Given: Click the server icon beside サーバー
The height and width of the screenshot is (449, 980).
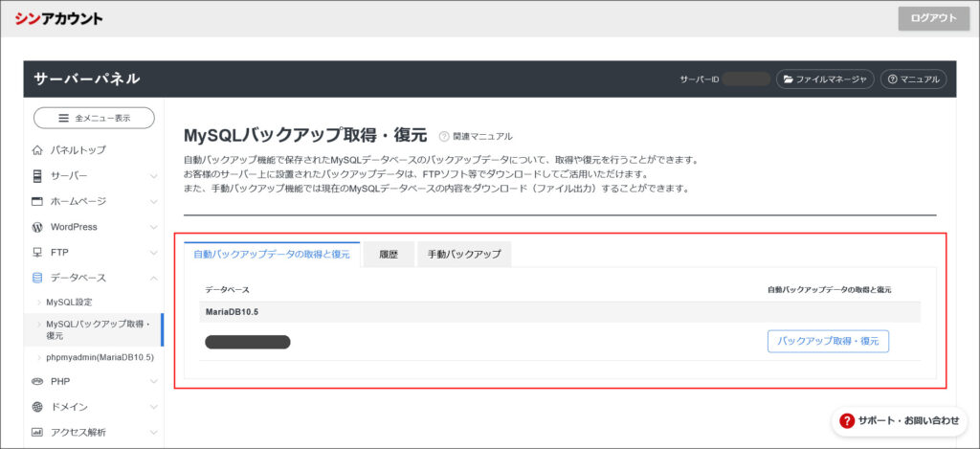Looking at the screenshot, I should click(x=37, y=176).
